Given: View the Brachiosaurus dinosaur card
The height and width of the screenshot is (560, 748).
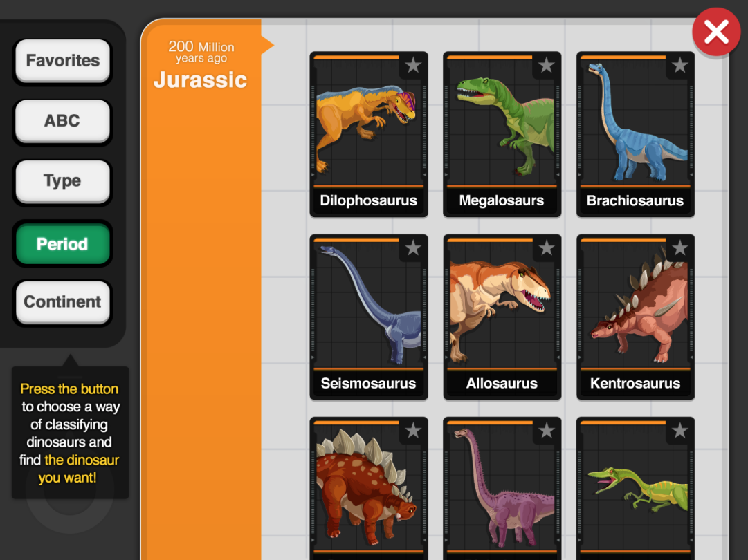Looking at the screenshot, I should point(635,134).
